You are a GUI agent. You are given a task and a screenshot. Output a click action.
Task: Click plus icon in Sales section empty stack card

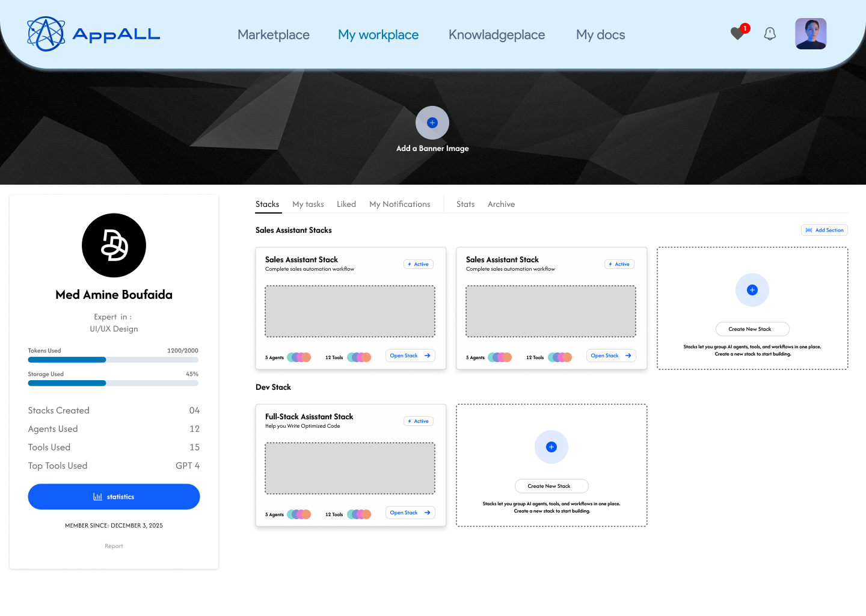752,290
